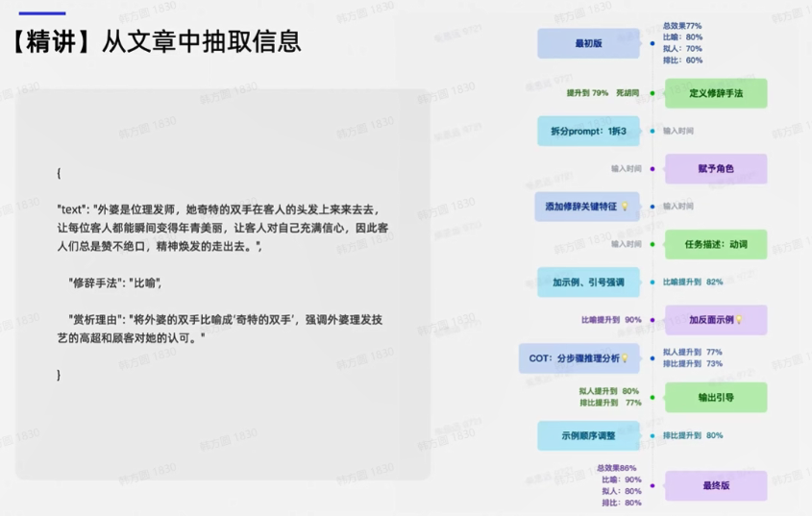Click the 总效果77% label
The width and height of the screenshot is (812, 516).
coord(682,25)
